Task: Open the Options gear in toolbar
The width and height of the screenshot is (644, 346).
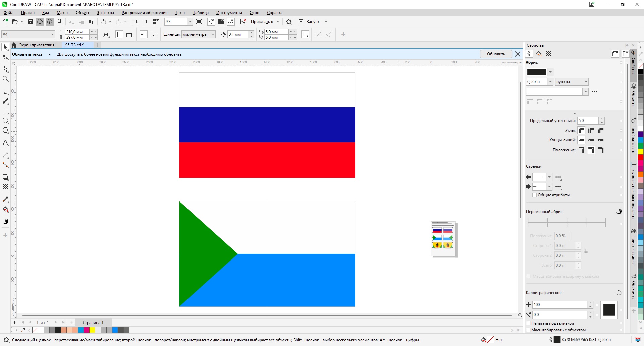Action: 289,22
